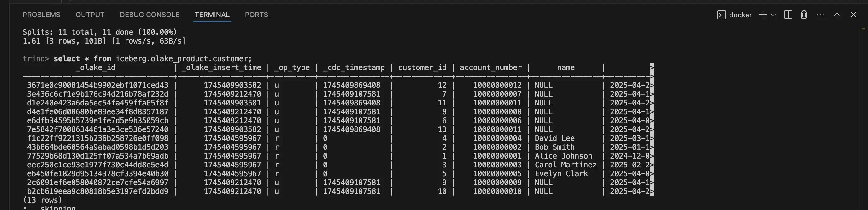The width and height of the screenshot is (868, 210).
Task: Click the Carol Martinez name cell
Action: pyautogui.click(x=565, y=165)
